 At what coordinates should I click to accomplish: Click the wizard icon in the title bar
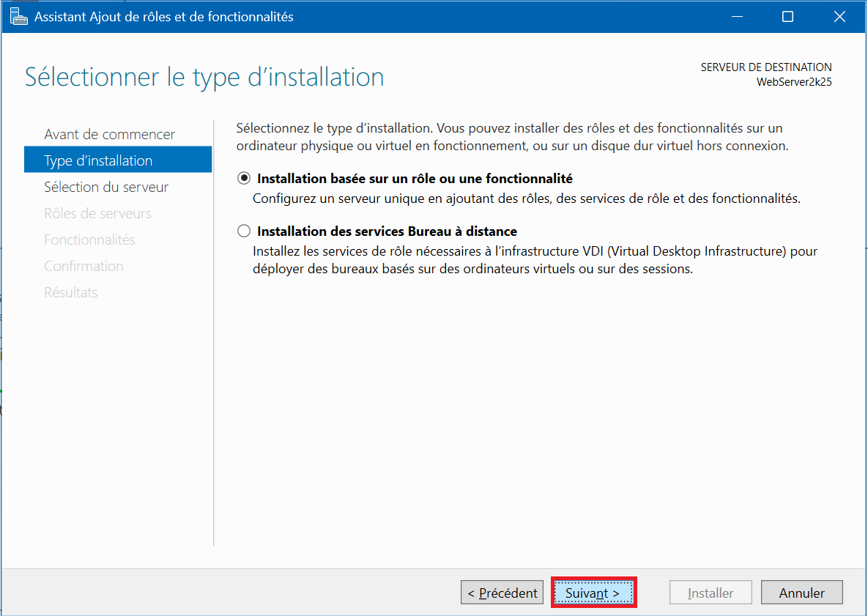(18, 17)
